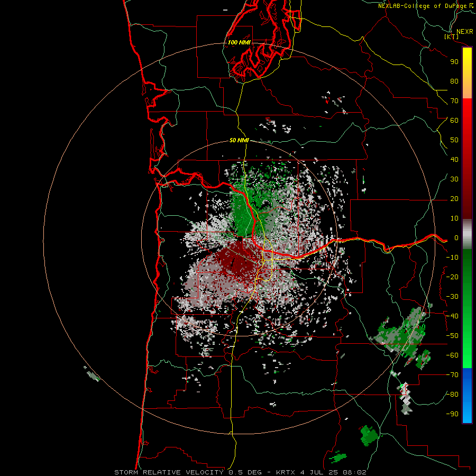Click the 0 label on the velocity scale

pyautogui.click(x=456, y=237)
